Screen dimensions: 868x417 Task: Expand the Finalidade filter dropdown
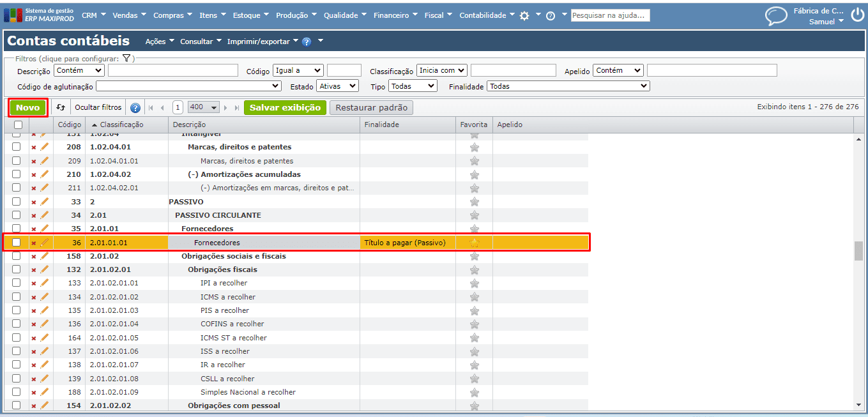pos(568,86)
